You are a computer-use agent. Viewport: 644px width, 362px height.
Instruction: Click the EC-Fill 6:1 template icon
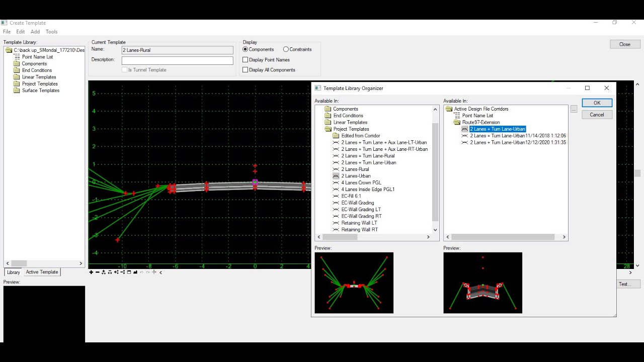(x=336, y=196)
